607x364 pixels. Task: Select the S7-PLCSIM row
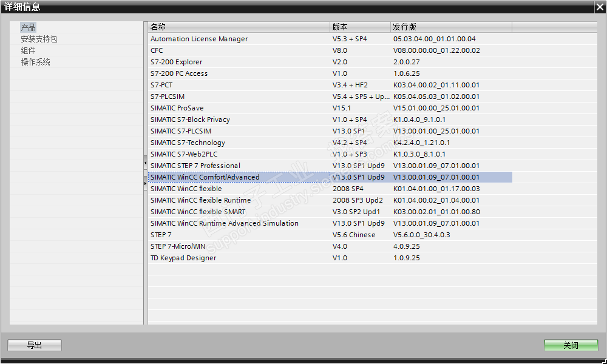point(330,96)
